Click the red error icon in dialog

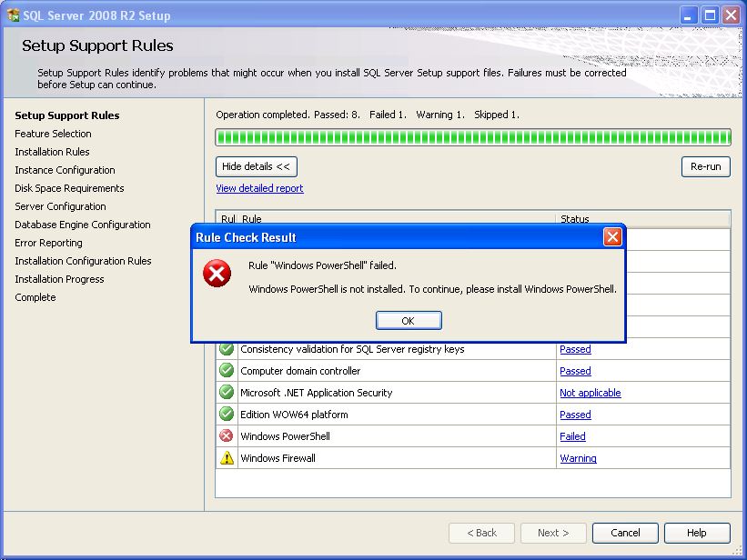pyautogui.click(x=217, y=273)
